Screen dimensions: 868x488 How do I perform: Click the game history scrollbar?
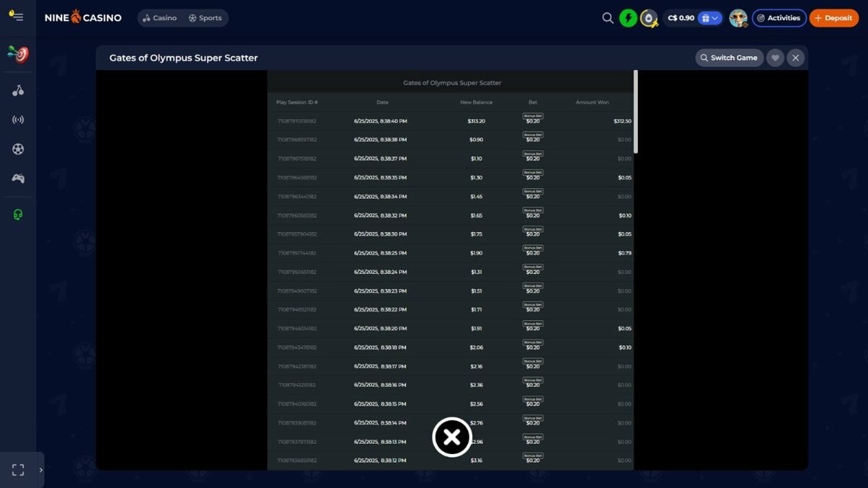(636, 111)
